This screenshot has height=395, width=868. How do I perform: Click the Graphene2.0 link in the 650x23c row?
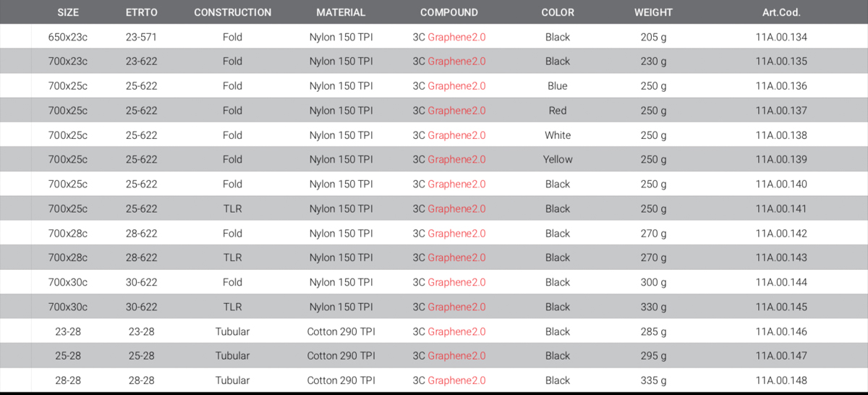click(456, 37)
